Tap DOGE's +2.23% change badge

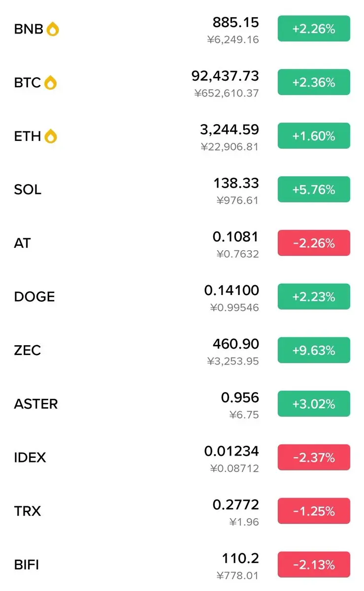tap(314, 296)
